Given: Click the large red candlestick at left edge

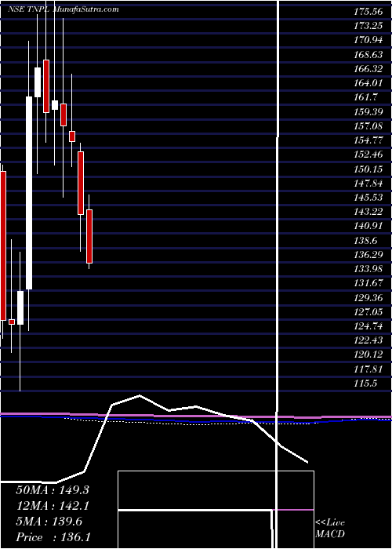Looking at the screenshot, I should tap(3, 245).
